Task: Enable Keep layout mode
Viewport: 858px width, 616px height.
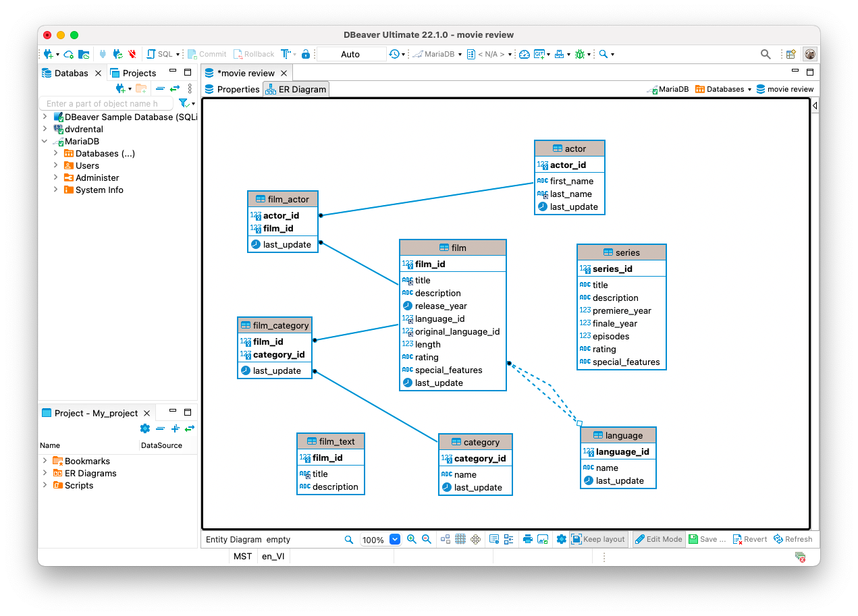Action: [598, 539]
